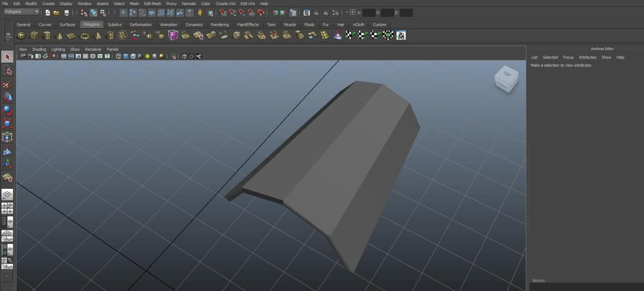Click the X coordinate input field

[x=369, y=13]
